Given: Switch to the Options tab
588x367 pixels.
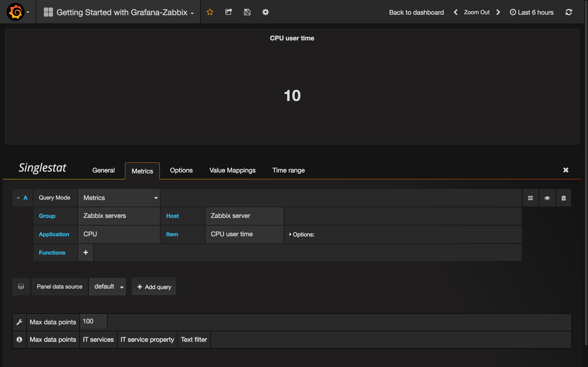Looking at the screenshot, I should (181, 170).
